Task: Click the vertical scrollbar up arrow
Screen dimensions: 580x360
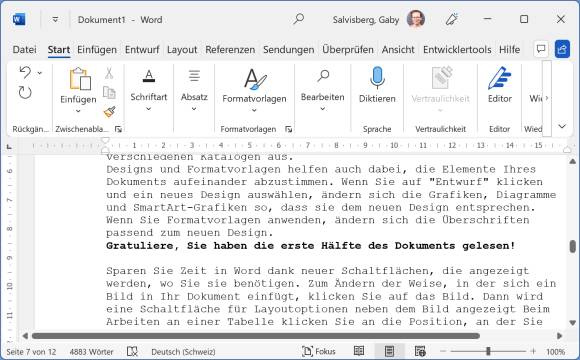Action: [x=573, y=161]
